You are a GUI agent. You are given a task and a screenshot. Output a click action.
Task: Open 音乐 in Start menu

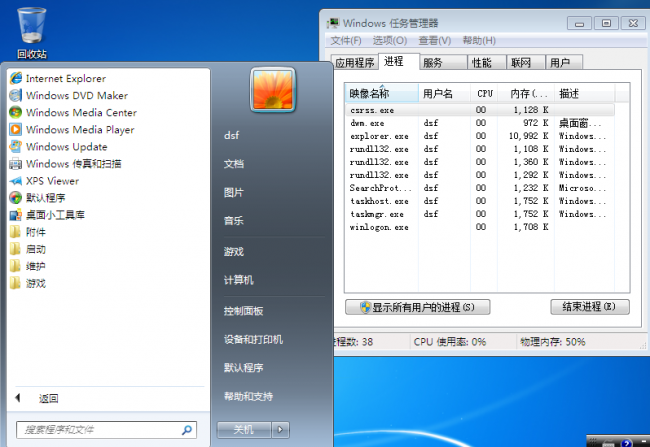234,221
